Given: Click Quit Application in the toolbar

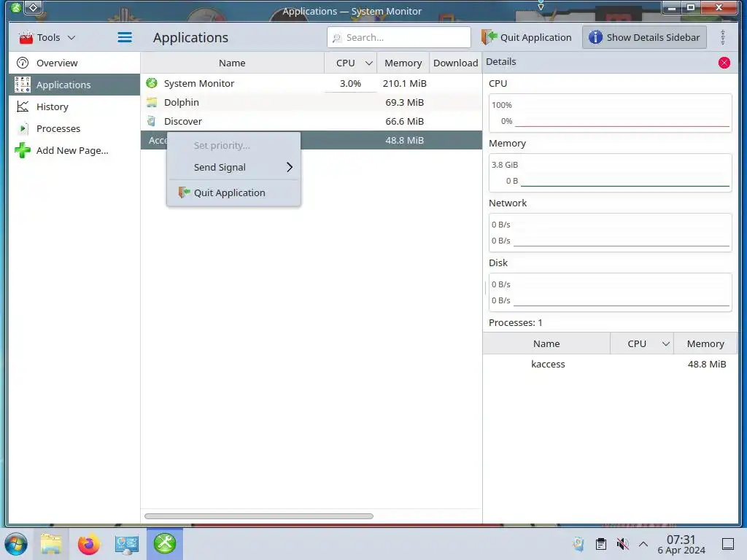Looking at the screenshot, I should [527, 37].
